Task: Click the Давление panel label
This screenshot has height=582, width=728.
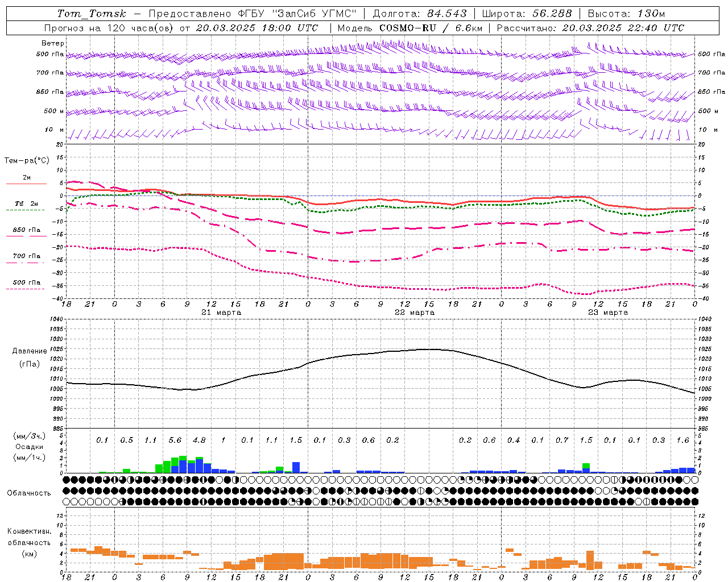Action: 30,351
